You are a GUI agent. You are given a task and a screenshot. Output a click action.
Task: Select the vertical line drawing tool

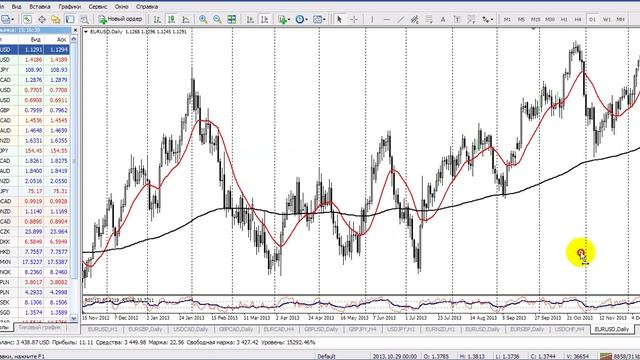372,19
